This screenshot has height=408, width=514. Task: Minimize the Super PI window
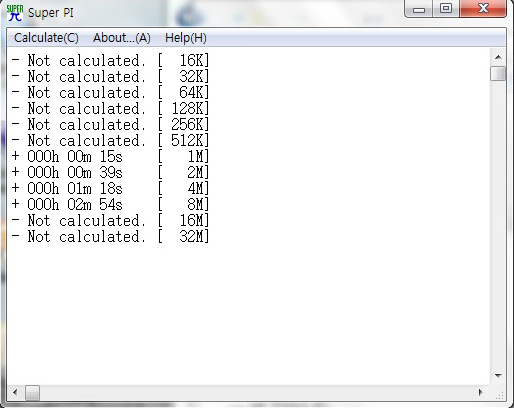click(x=419, y=9)
